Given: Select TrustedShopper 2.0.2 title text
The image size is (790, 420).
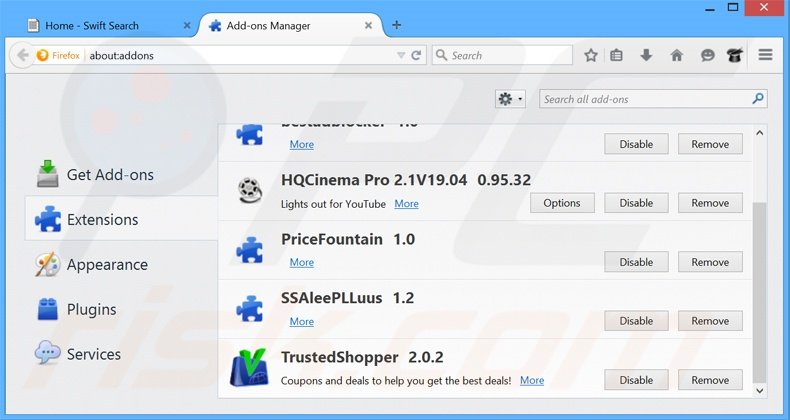Looking at the screenshot, I should [362, 357].
